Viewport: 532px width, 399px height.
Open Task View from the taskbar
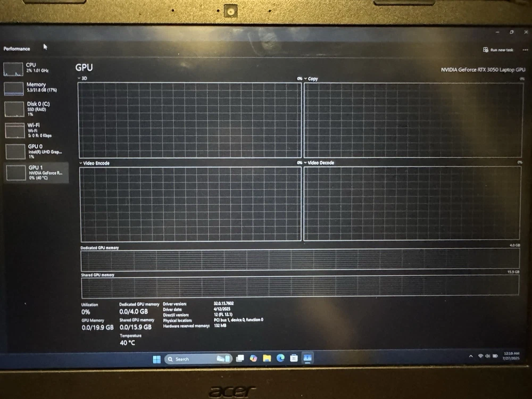240,359
